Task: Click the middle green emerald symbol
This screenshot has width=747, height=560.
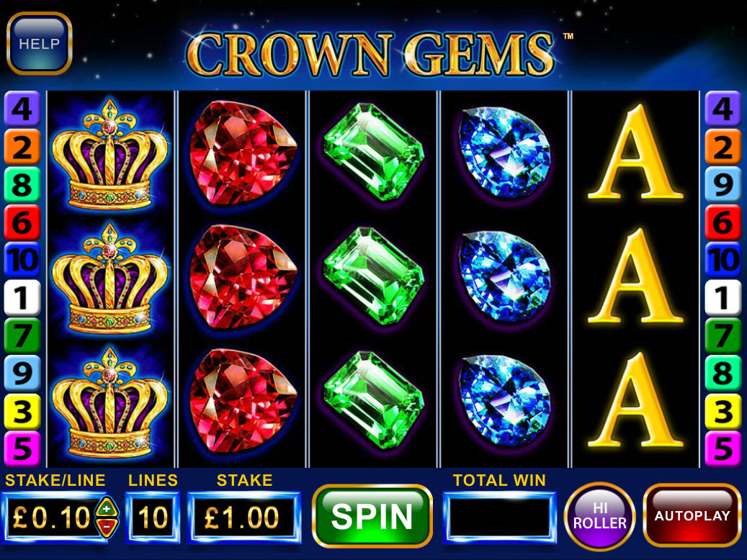Action: 372,276
